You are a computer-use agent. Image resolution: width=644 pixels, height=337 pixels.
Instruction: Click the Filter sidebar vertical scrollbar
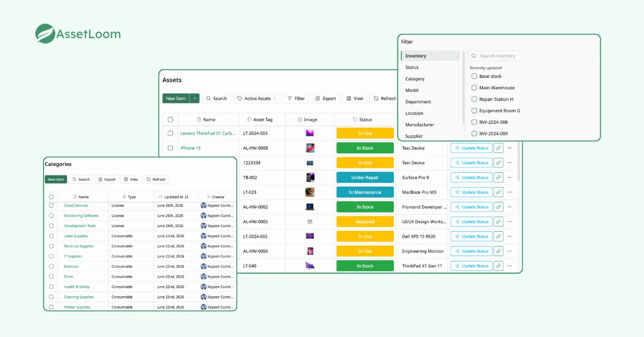coord(464,88)
